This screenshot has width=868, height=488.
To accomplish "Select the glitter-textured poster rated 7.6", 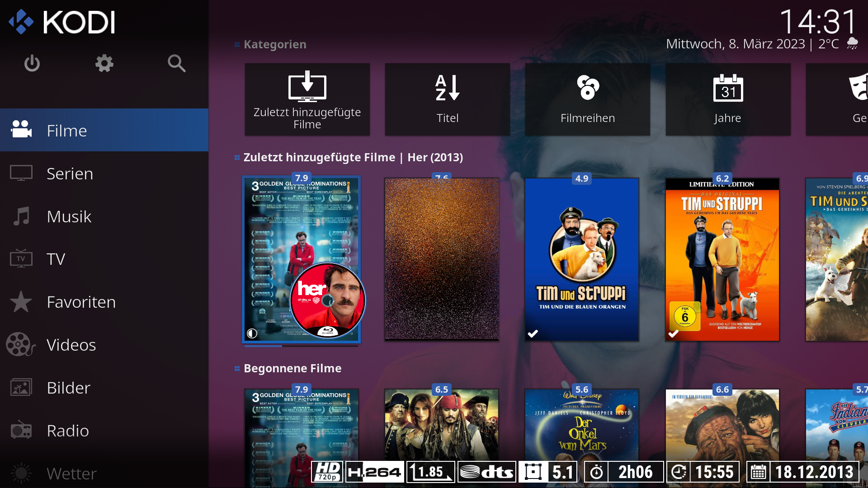I will point(442,259).
